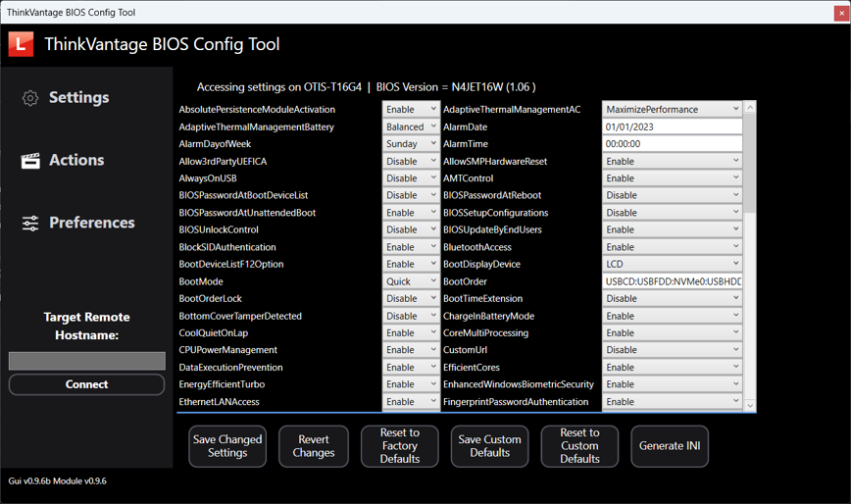Open the EnhancedWindowsBiometricSecurity dropdown
851x504 pixels.
coord(672,384)
